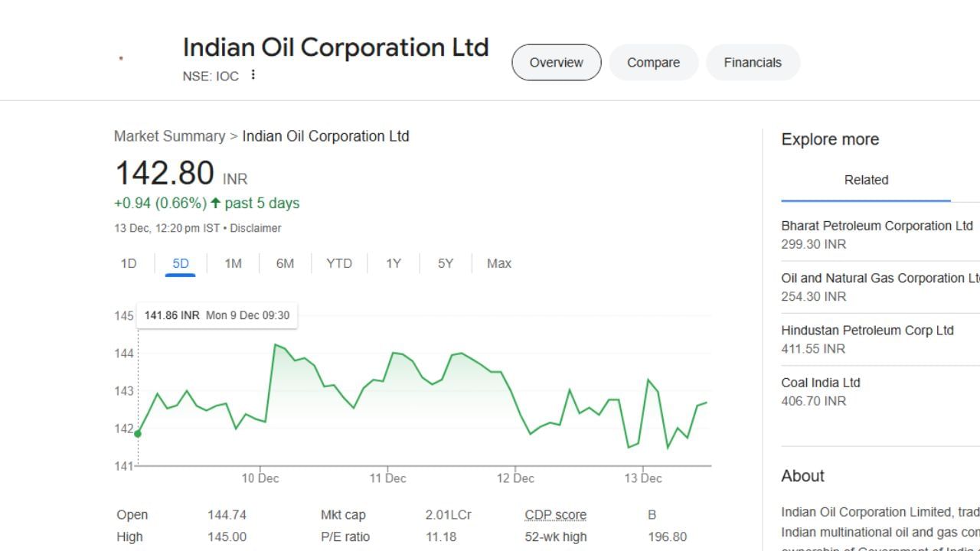This screenshot has width=980, height=551.
Task: Click the 142.80 current price value
Action: (x=164, y=173)
